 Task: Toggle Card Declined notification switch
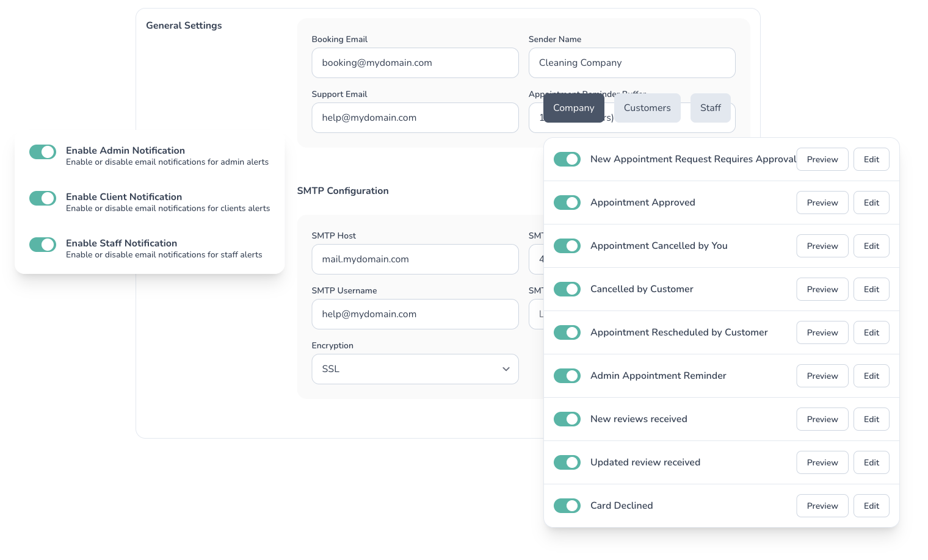[x=567, y=506]
